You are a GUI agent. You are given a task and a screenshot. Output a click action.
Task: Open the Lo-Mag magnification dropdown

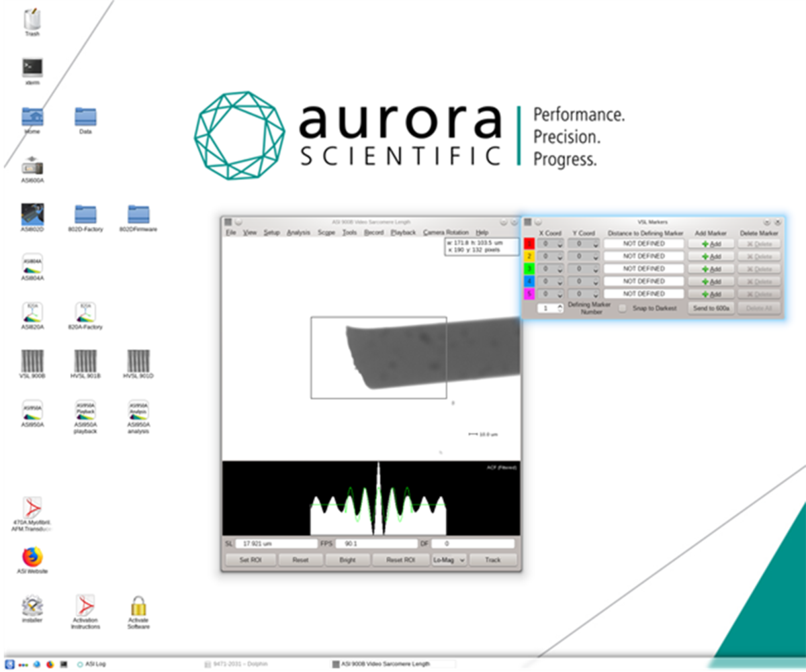[449, 559]
